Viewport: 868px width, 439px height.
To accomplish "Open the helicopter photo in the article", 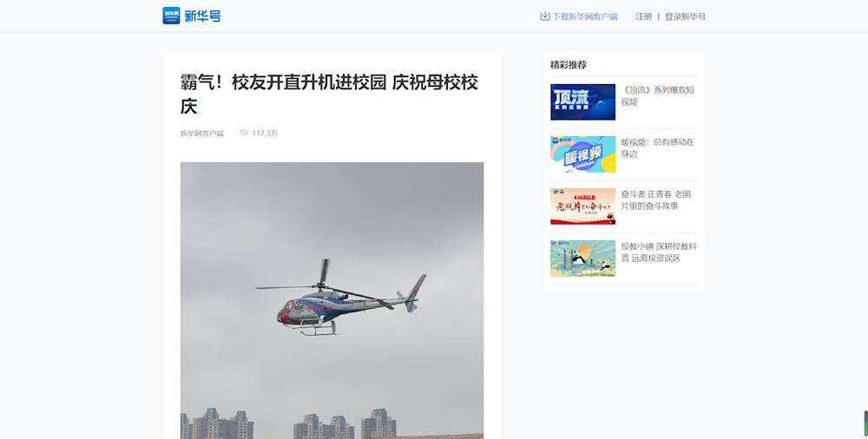I will click(x=332, y=300).
